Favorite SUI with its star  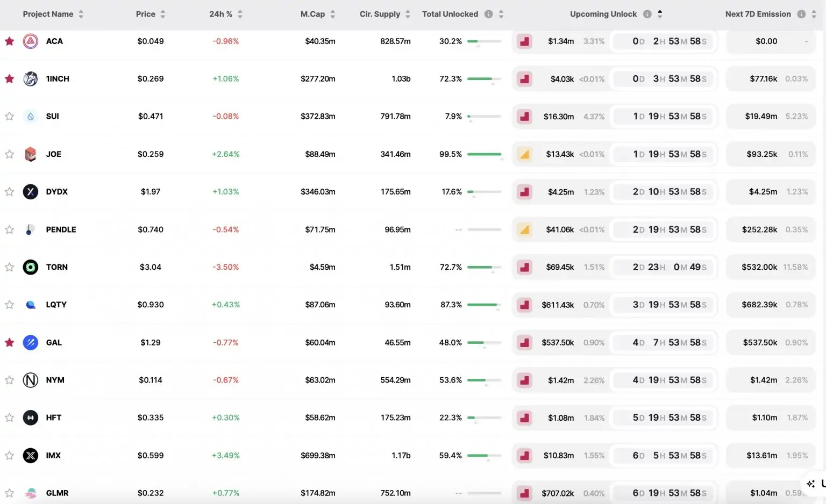[9, 116]
